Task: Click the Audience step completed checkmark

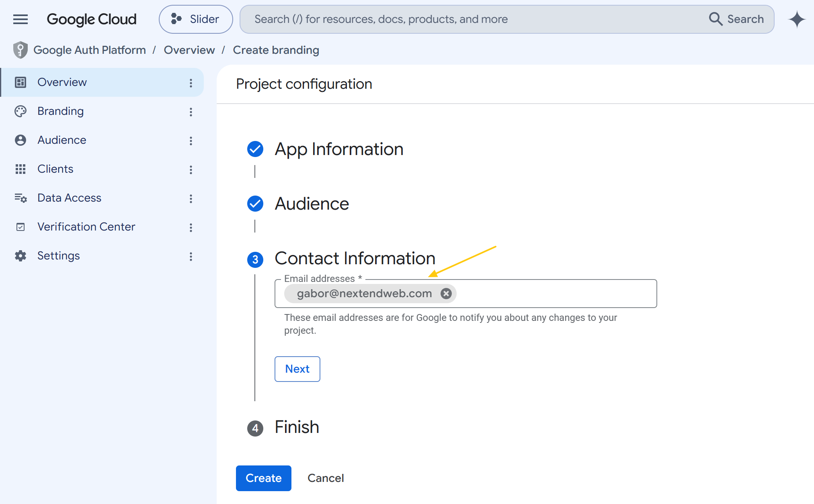Action: [255, 204]
